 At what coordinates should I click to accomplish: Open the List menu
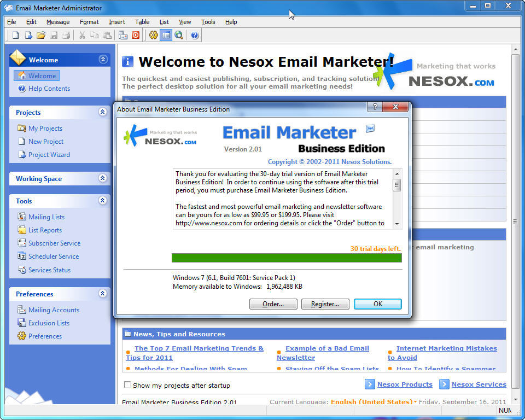tap(164, 22)
